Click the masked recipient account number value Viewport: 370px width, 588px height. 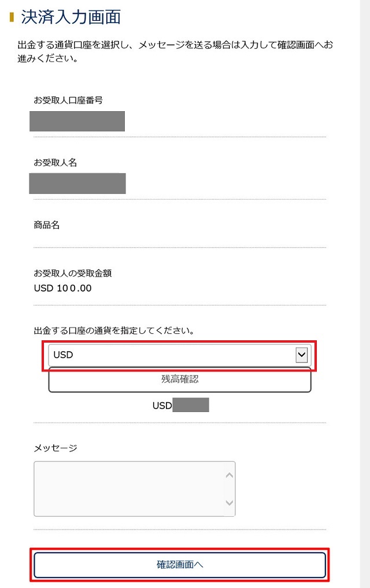point(77,121)
